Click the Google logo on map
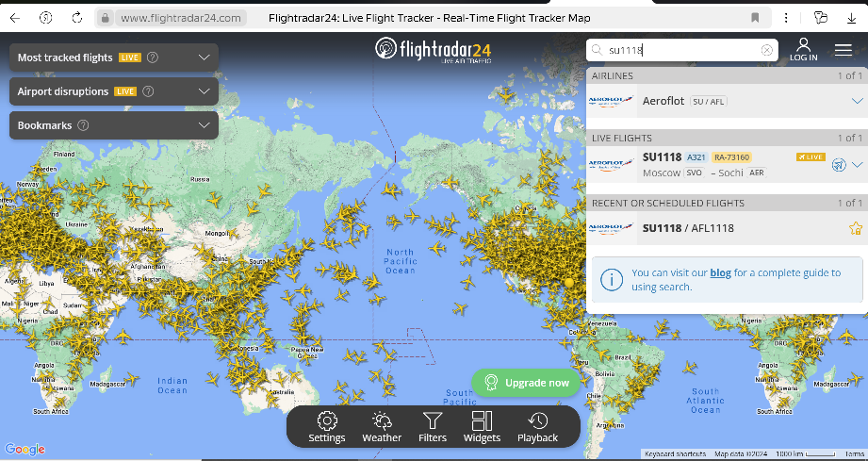 tap(25, 450)
